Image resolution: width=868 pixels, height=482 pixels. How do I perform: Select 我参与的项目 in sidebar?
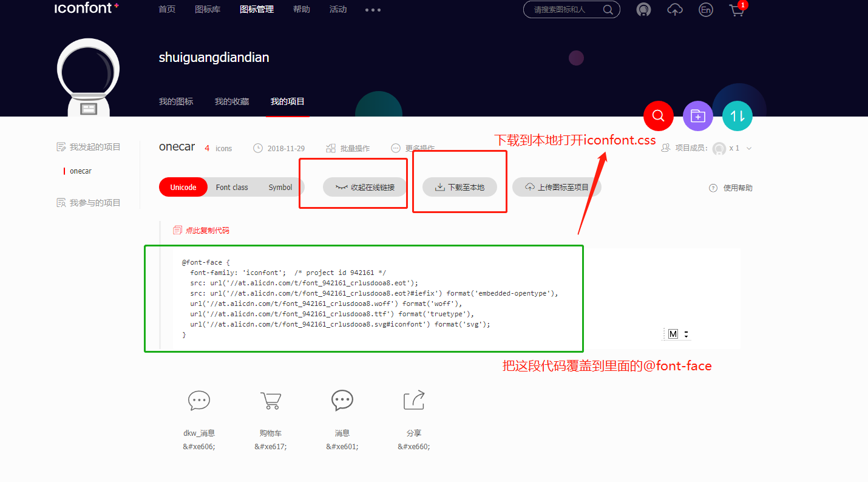(x=89, y=203)
